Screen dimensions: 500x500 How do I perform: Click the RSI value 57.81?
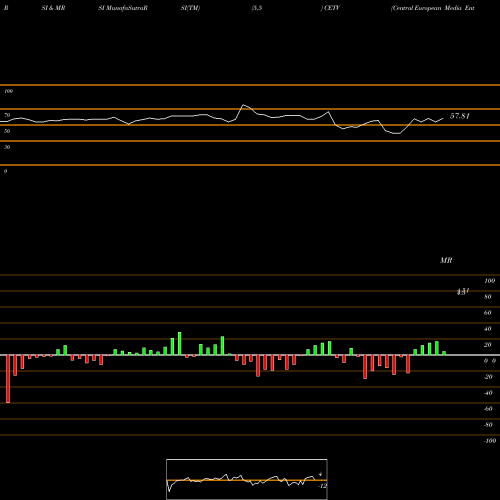pyautogui.click(x=460, y=116)
